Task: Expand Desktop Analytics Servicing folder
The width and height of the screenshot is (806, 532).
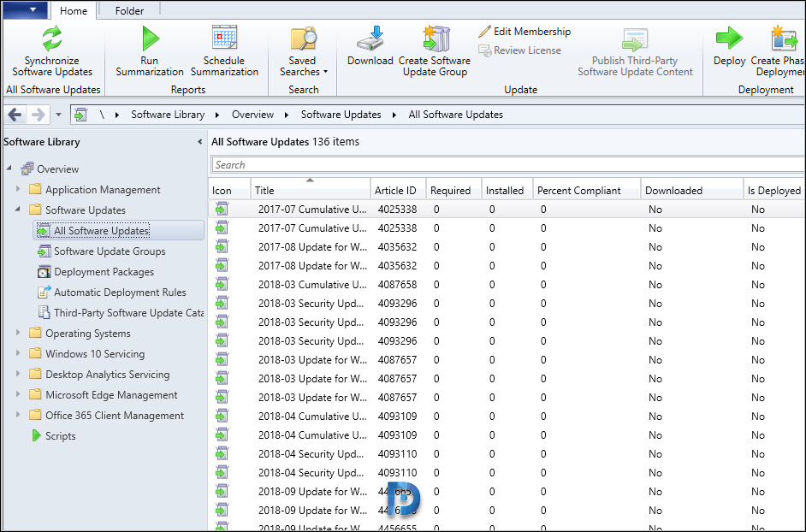Action: (18, 374)
